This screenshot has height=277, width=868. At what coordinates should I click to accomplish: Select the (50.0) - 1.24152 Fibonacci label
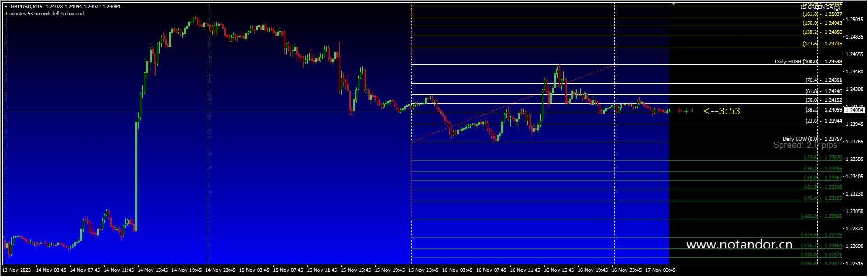click(824, 100)
